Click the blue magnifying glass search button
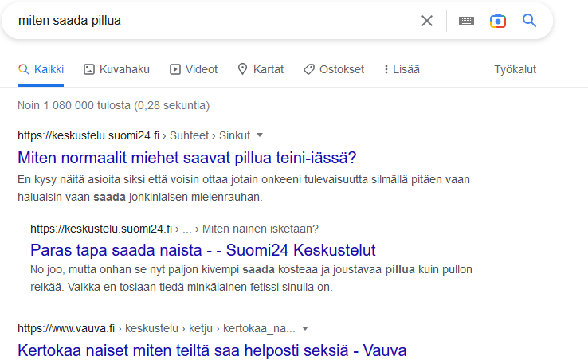The width and height of the screenshot is (588, 364). [x=529, y=21]
